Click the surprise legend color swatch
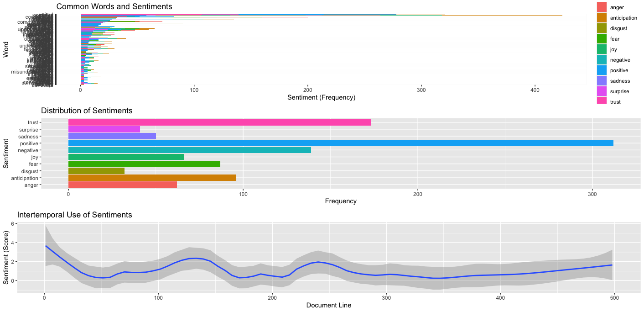This screenshot has width=644, height=312. (x=602, y=91)
